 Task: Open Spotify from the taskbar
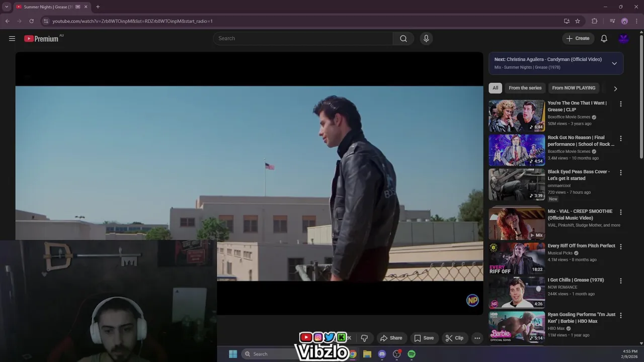click(x=412, y=354)
